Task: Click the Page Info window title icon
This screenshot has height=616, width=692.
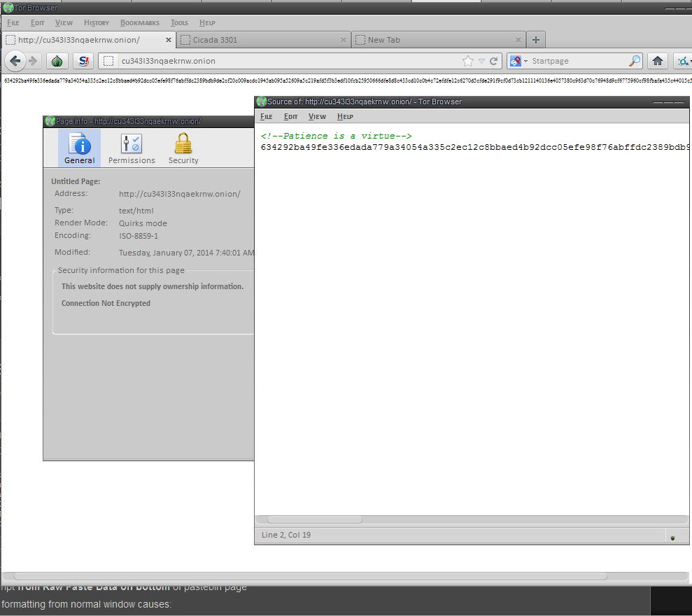Action: point(50,121)
